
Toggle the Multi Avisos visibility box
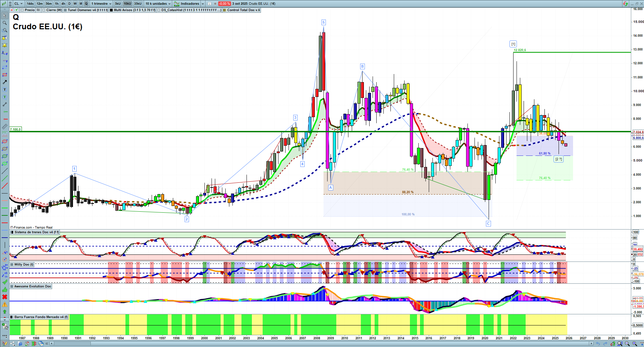[111, 10]
